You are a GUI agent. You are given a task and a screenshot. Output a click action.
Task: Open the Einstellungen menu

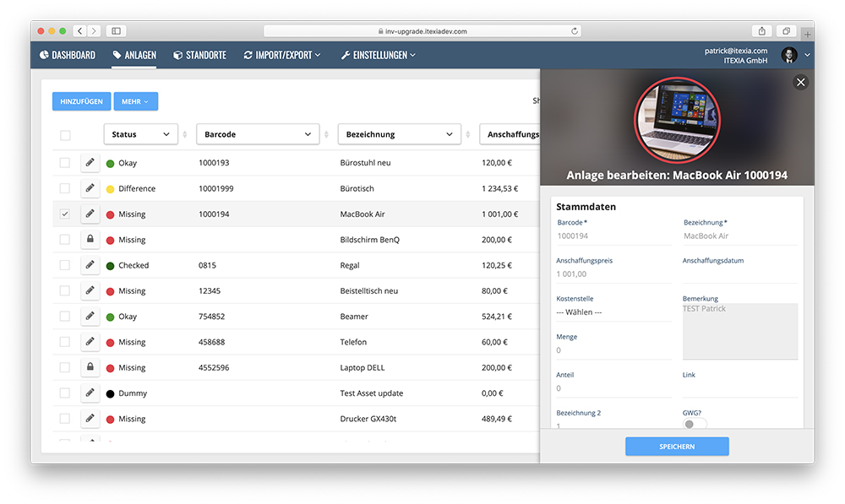379,55
